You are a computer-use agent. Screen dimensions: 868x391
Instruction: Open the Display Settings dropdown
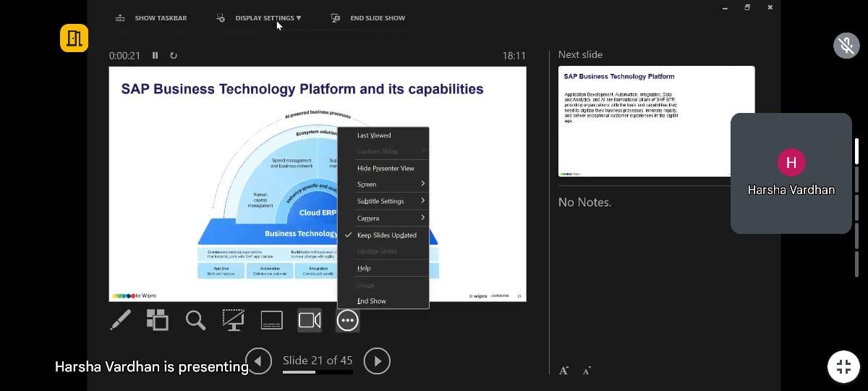point(260,18)
